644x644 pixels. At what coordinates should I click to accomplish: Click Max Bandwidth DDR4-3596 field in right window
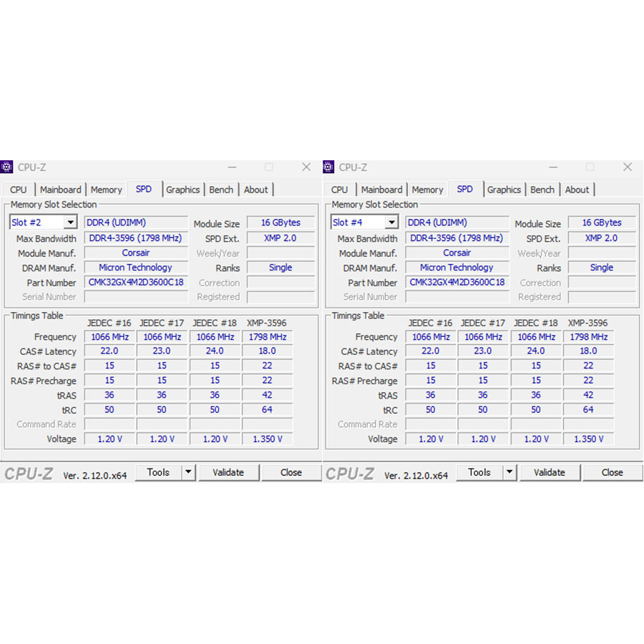coord(457,238)
